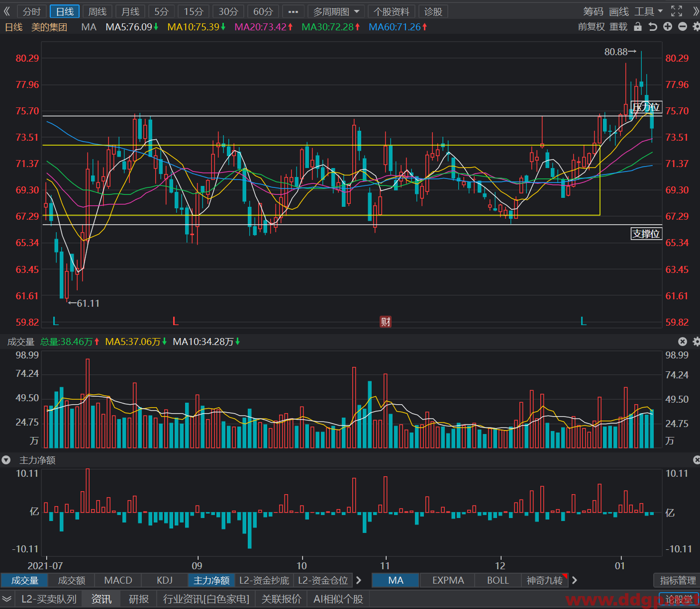Open 个股资料 stock profile
Viewport: 700px width, 609px height.
pyautogui.click(x=392, y=11)
